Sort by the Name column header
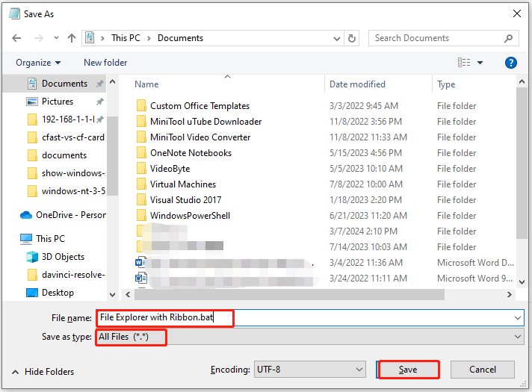532x392 pixels. 146,84
